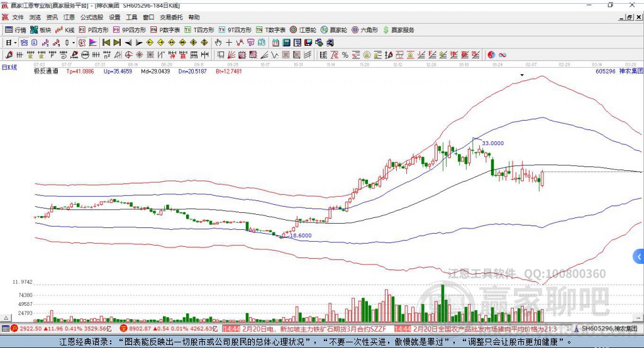Click the blue infinity symbol icon
644x348 pixels.
pyautogui.click(x=502, y=55)
